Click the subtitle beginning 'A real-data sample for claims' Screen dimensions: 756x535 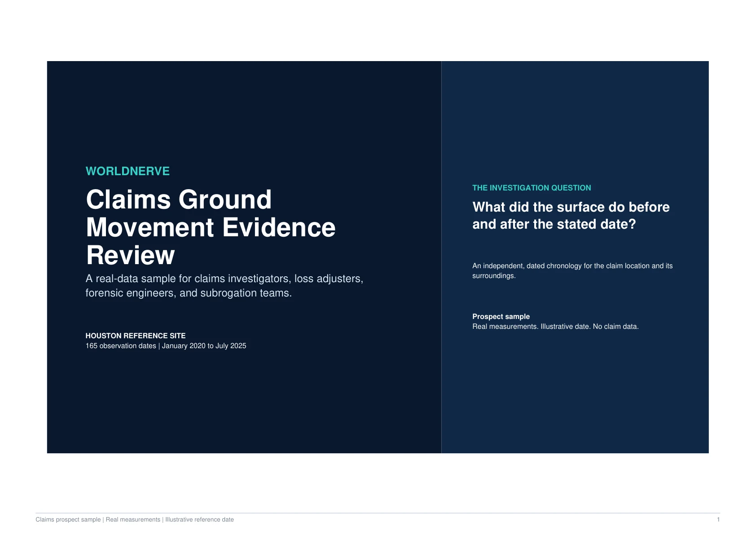(224, 286)
